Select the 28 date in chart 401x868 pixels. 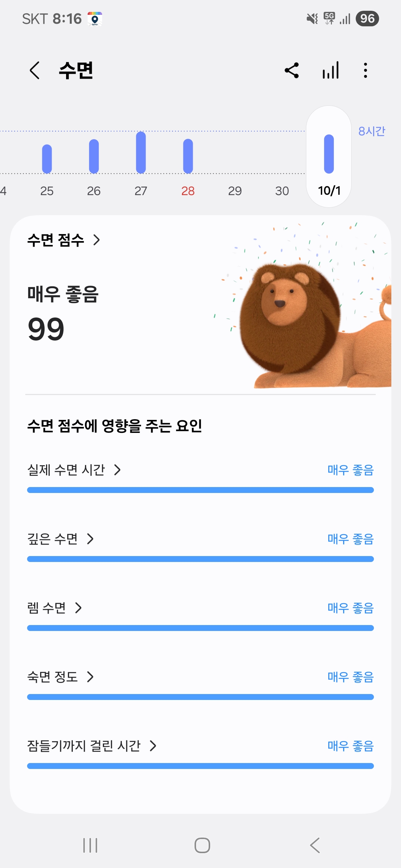[x=188, y=191]
